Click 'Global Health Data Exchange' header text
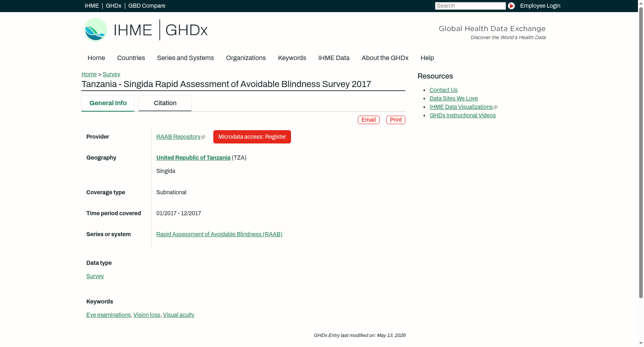Screen dimensions: 644x347 [x=492, y=29]
